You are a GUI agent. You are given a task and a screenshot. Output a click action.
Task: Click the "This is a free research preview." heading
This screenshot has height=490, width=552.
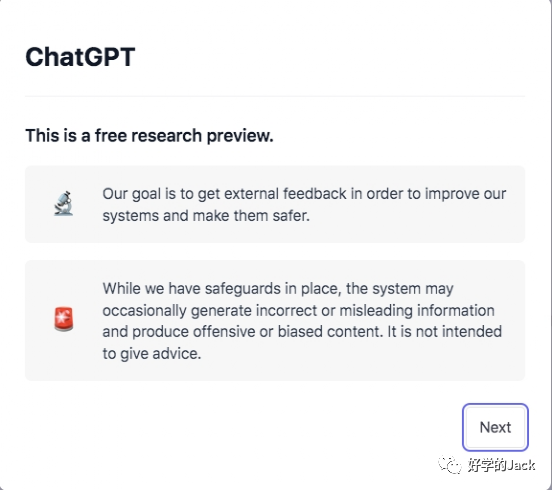click(149, 136)
